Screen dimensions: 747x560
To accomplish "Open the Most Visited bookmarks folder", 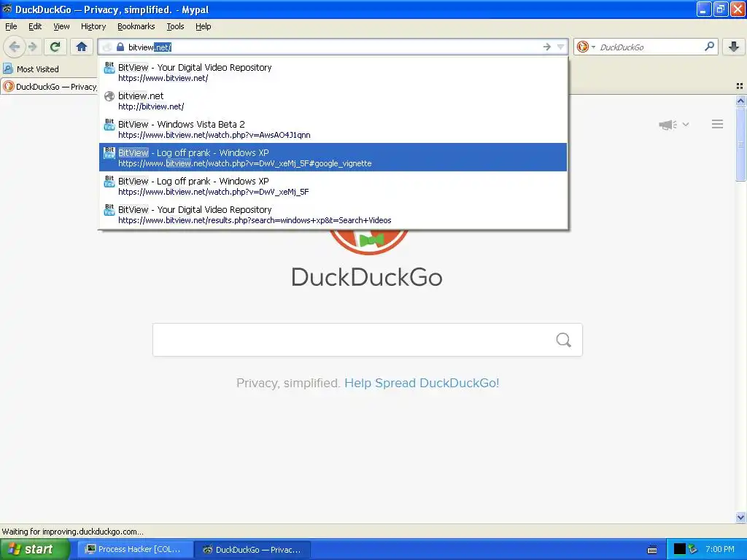I will 31,69.
